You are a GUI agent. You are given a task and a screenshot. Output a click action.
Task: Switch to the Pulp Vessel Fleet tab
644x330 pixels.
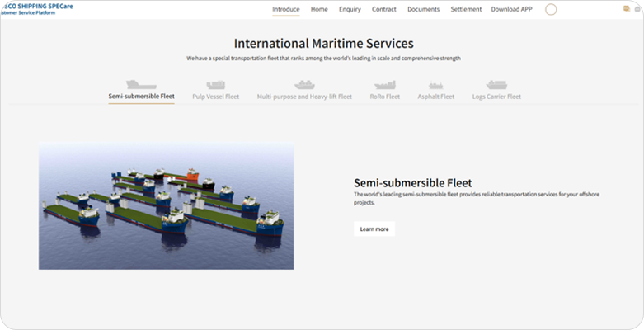click(215, 97)
